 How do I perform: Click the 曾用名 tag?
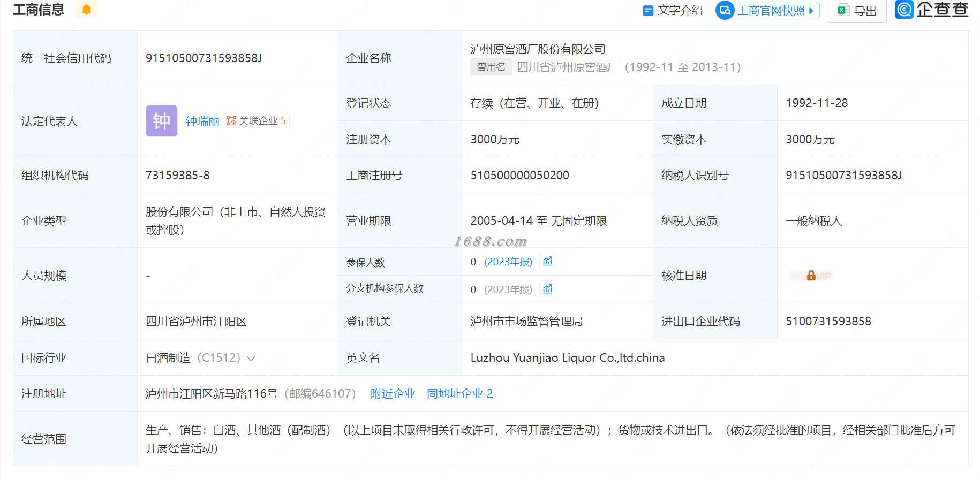tap(491, 67)
